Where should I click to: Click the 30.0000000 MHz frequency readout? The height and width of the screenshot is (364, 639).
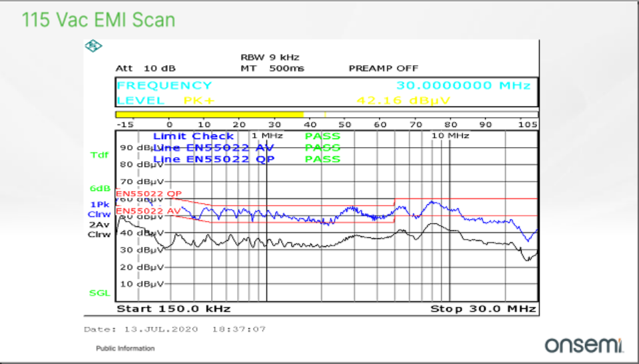pos(463,85)
